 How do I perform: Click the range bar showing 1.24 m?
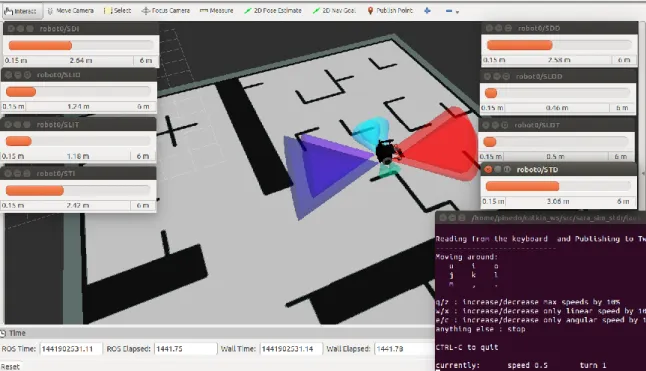(x=78, y=92)
